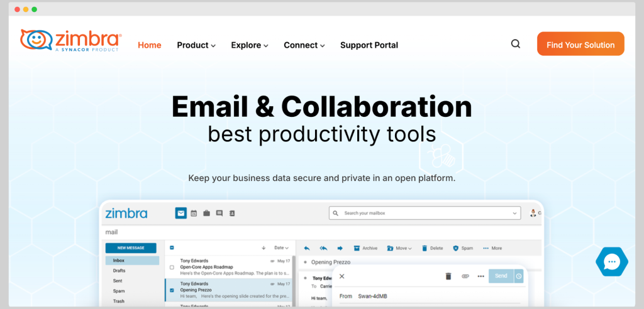Viewport: 644px width, 309px height.
Task: Click the green window maximize dot
Action: 35,9
